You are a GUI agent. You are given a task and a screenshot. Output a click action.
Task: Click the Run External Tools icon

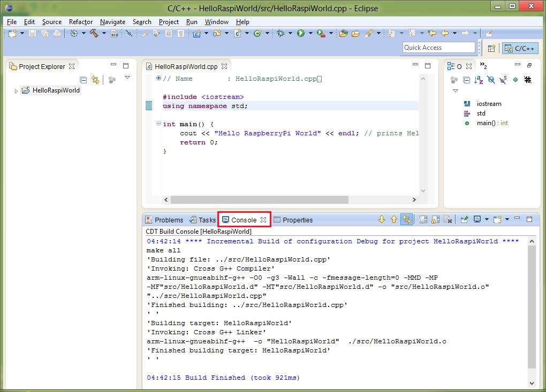pyautogui.click(x=321, y=33)
